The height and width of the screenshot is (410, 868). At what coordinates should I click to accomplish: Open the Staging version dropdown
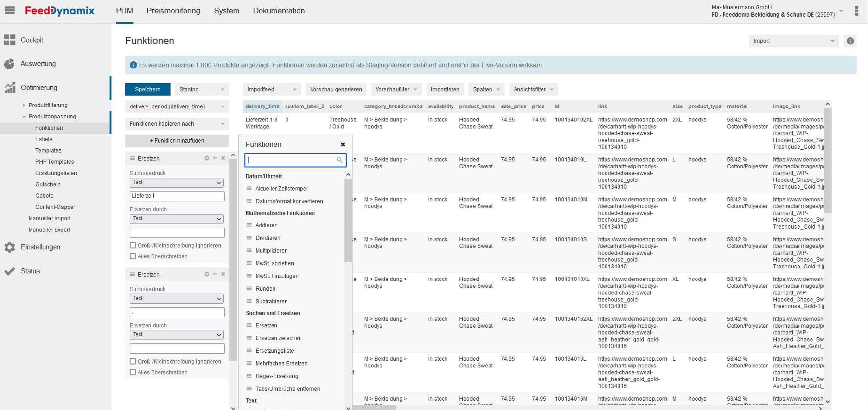point(202,89)
